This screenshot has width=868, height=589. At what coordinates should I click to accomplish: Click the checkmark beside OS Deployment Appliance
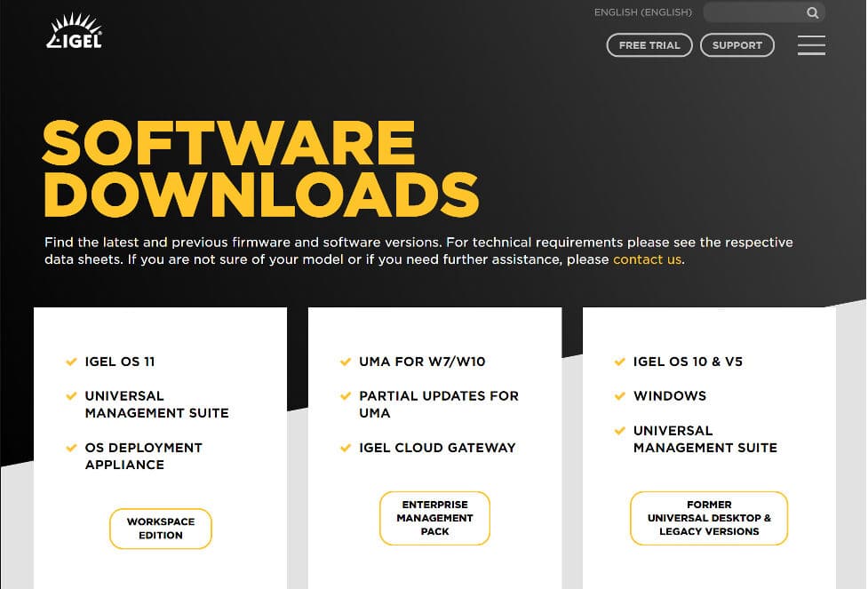pos(71,448)
